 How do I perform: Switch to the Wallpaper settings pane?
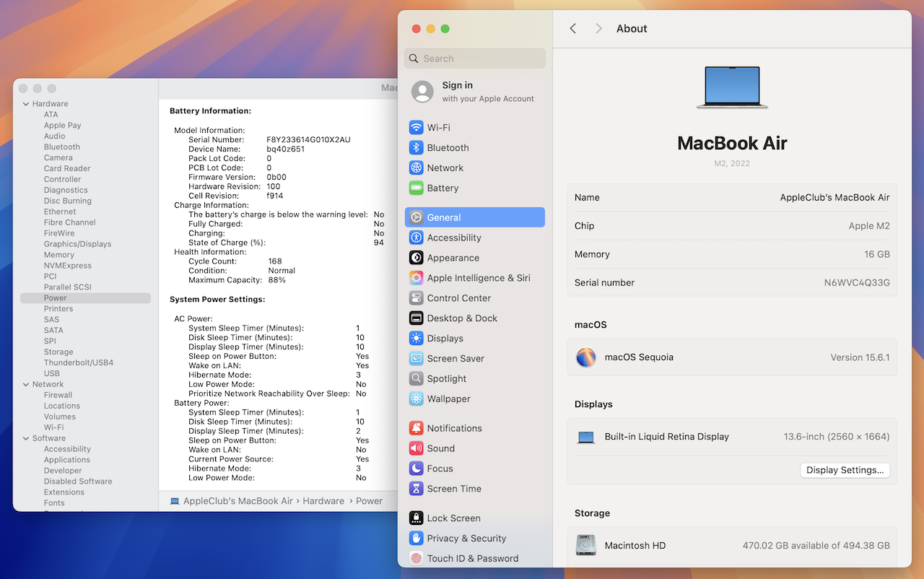pos(448,399)
